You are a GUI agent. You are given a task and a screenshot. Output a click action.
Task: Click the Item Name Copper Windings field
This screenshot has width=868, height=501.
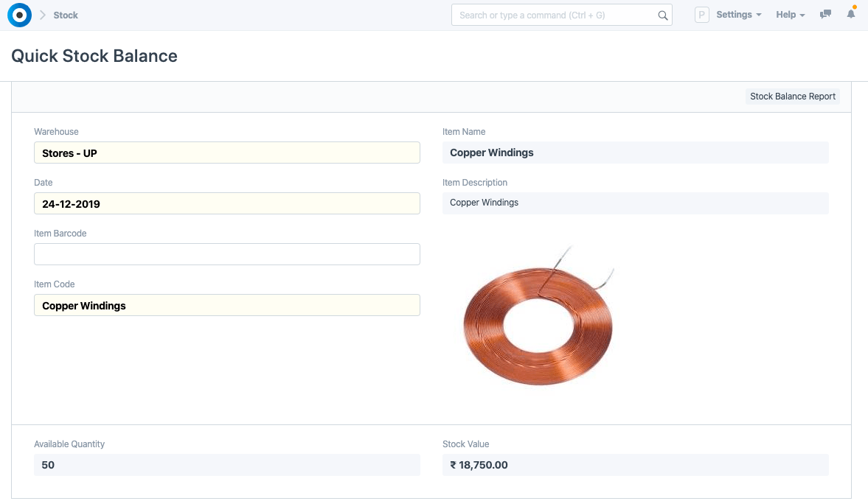[x=635, y=153]
